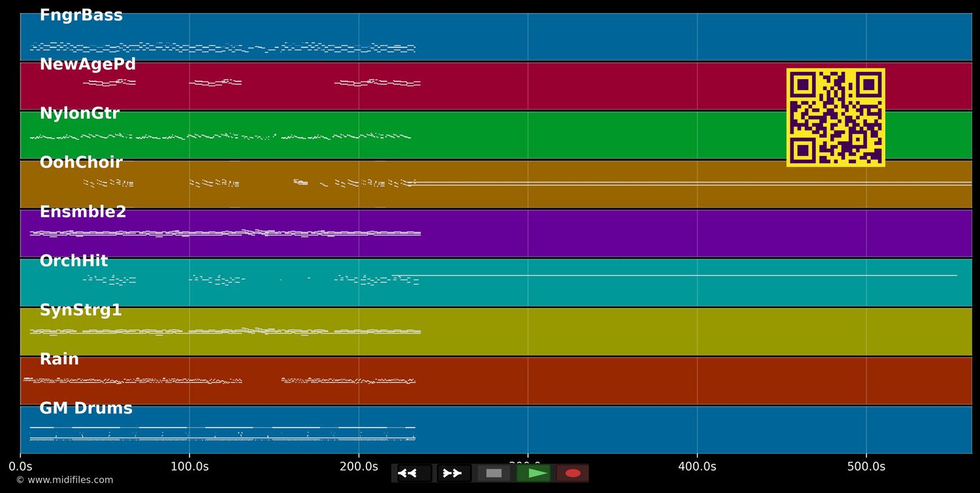Select the NewAgePd track label
980x493 pixels.
point(88,65)
